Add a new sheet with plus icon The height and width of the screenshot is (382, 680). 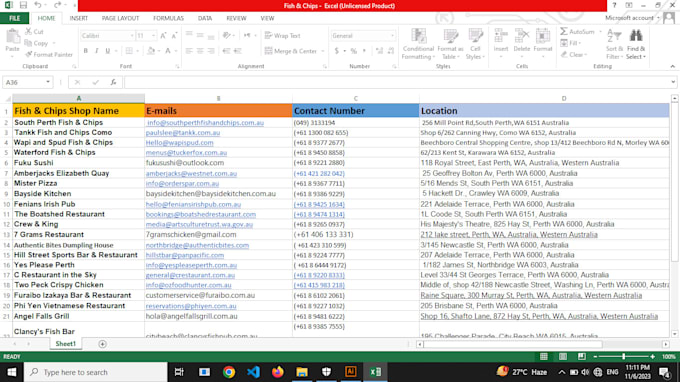(x=102, y=344)
